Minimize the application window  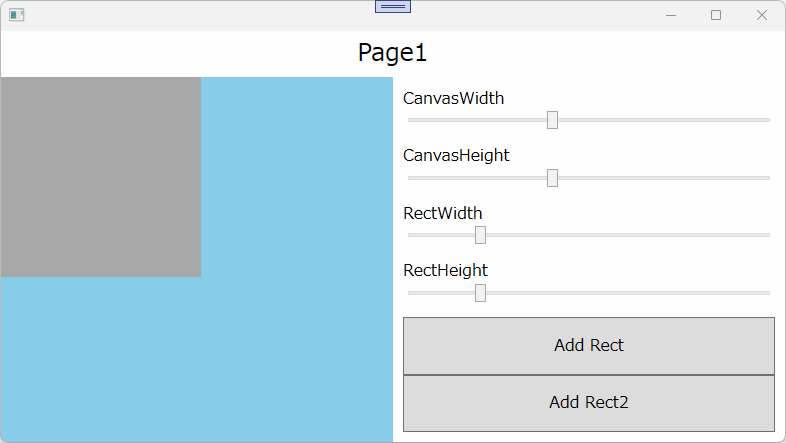tap(670, 15)
